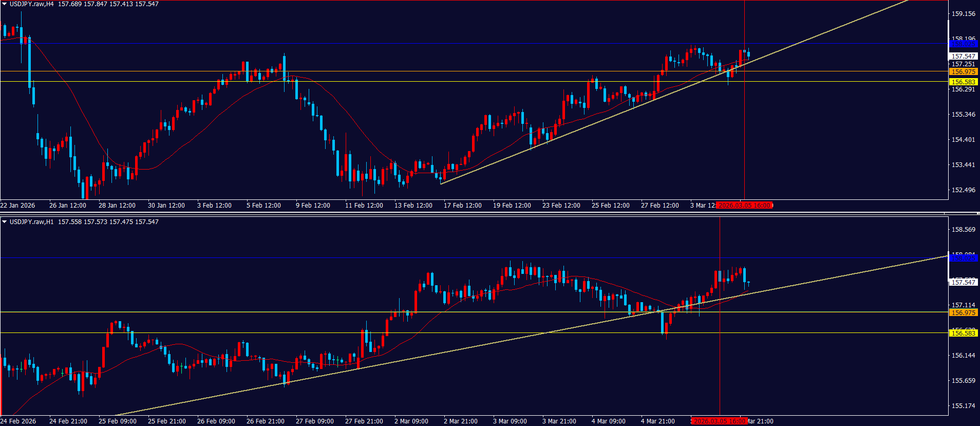This screenshot has width=980, height=426.
Task: Click red 2026.03.05 16:00 marker on H1 time axis
Action: pos(719,421)
